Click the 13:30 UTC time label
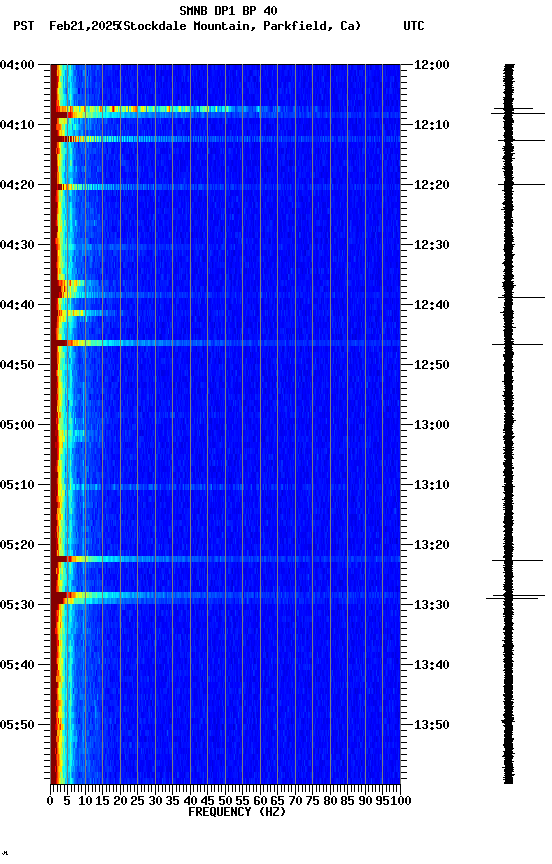The height and width of the screenshot is (864, 552). coord(432,605)
